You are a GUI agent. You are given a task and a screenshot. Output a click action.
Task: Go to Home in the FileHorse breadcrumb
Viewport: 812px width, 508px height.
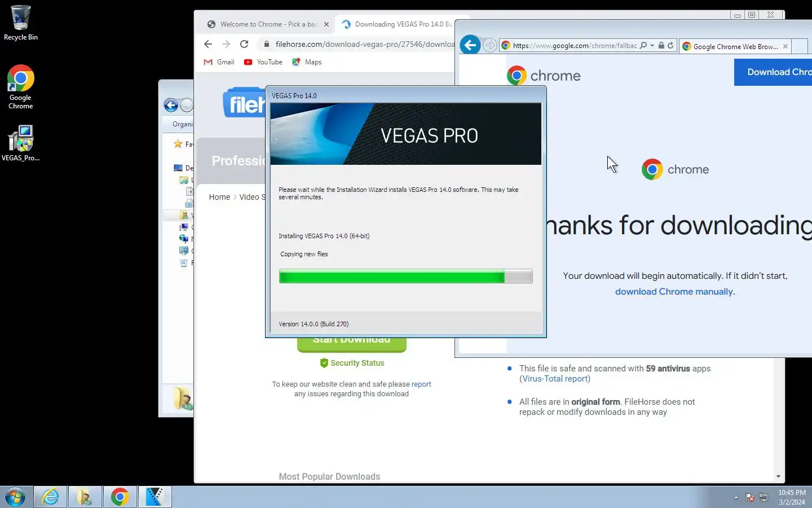[219, 197]
